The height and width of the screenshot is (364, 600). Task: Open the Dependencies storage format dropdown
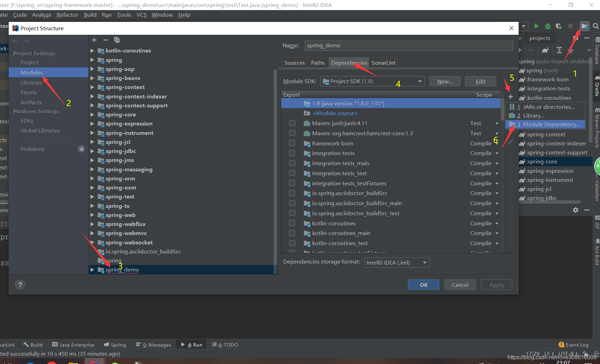pyautogui.click(x=397, y=262)
